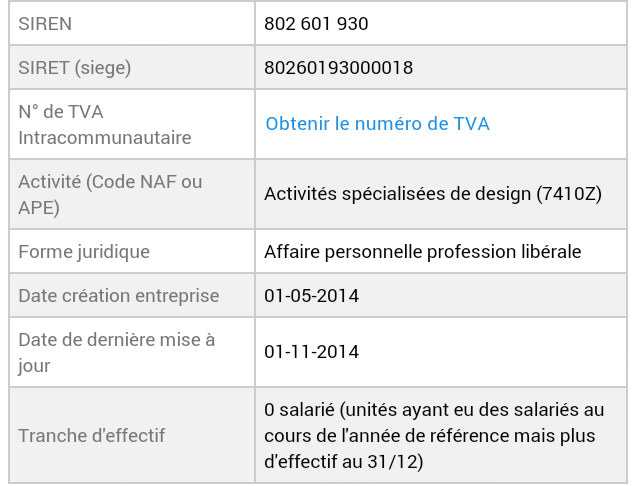
Task: Select Activités spécialisées de design (7410Z) text
Action: tap(433, 194)
